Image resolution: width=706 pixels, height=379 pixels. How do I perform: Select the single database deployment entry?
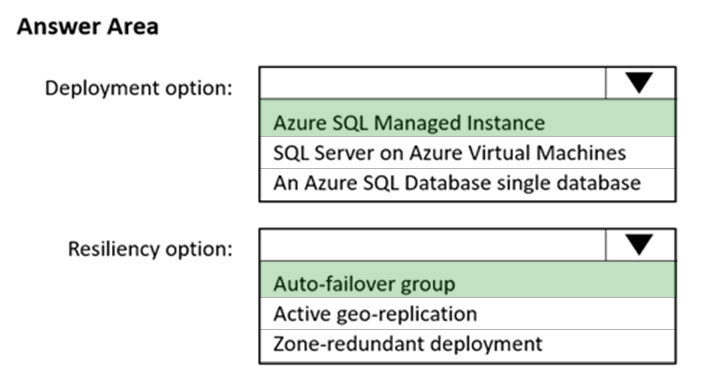[x=467, y=185]
